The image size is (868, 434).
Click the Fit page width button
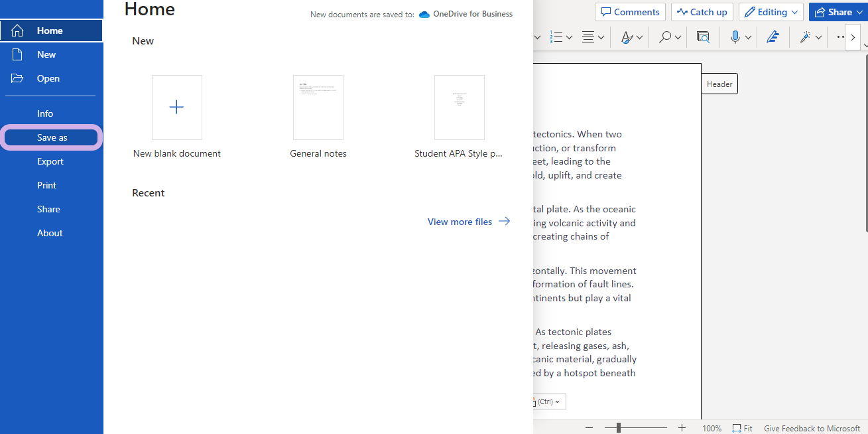pyautogui.click(x=743, y=429)
